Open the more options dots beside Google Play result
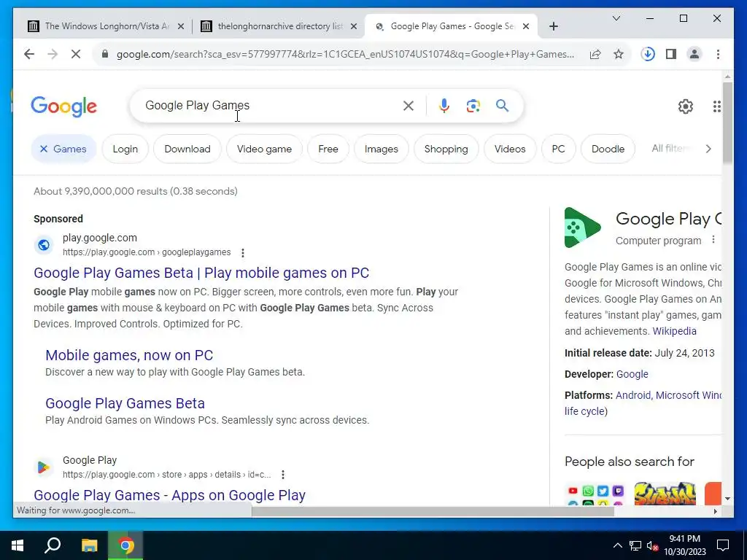Image resolution: width=747 pixels, height=560 pixels. 283,475
